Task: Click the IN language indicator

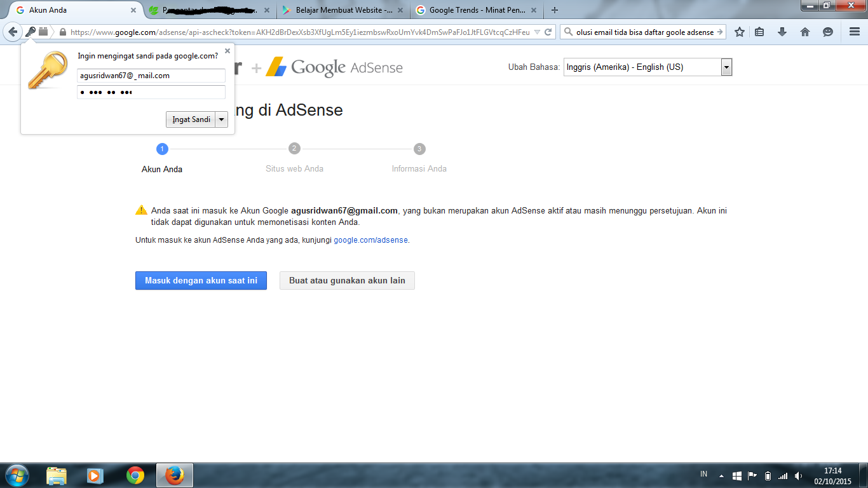Action: tap(703, 474)
